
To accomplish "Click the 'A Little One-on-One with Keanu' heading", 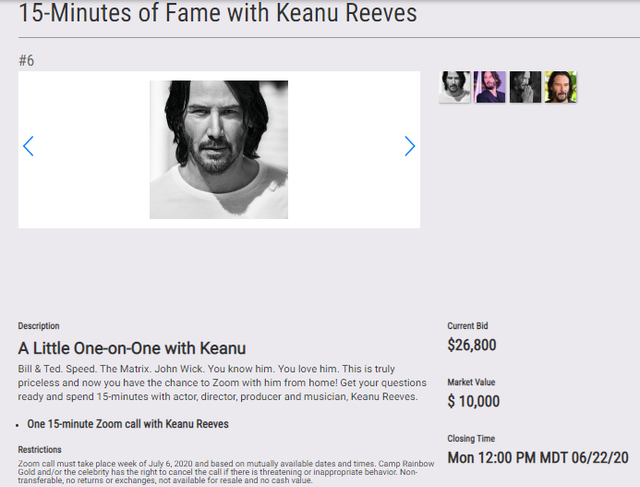I will tap(132, 348).
